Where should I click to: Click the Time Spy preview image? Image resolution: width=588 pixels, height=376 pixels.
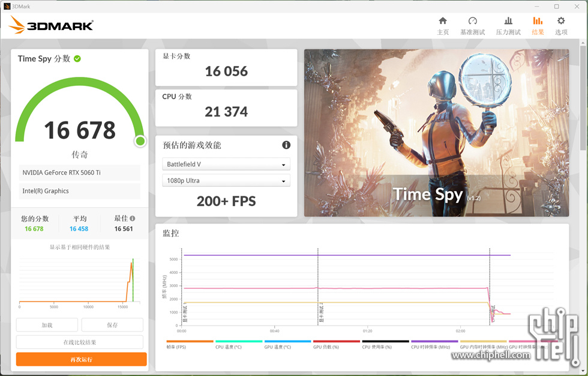437,133
